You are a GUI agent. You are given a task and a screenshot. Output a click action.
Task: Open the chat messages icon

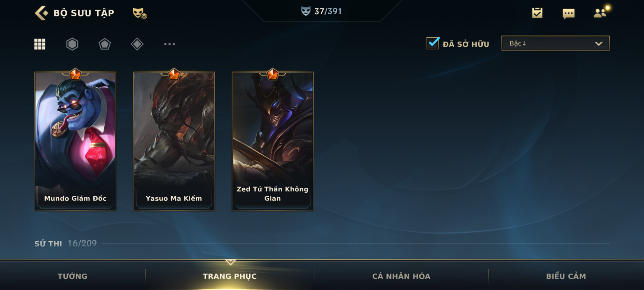pos(569,13)
